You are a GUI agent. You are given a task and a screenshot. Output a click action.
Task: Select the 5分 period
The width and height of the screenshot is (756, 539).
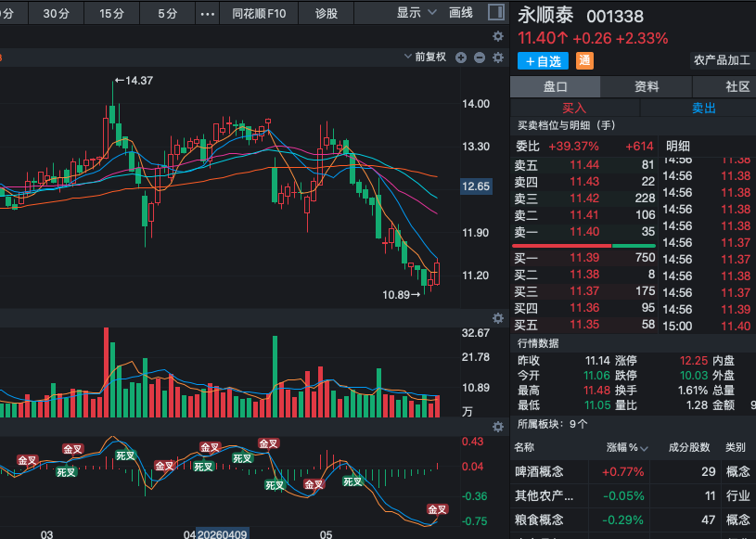[x=168, y=14]
